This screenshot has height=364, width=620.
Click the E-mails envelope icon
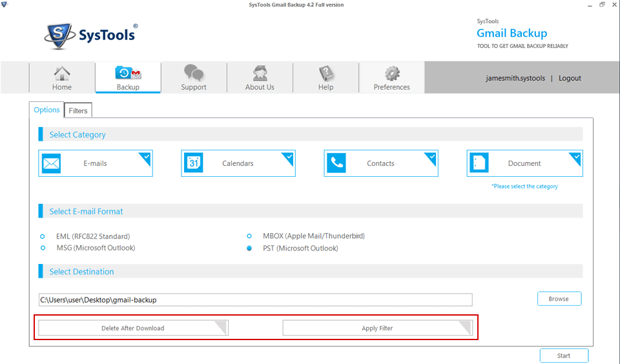52,163
